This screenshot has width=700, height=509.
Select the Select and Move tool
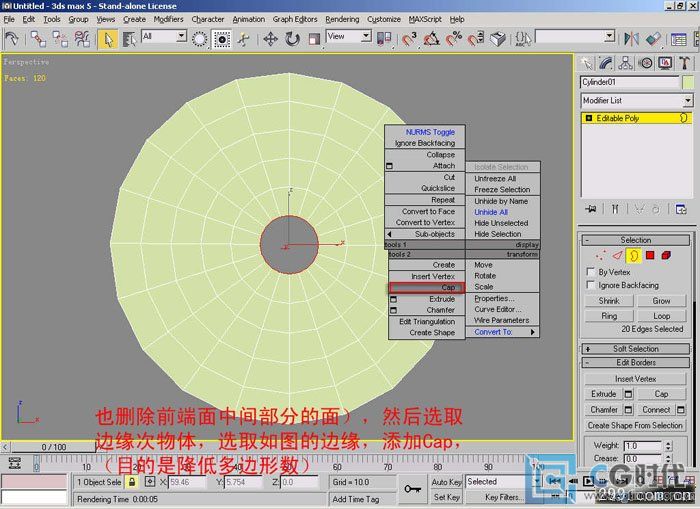270,39
